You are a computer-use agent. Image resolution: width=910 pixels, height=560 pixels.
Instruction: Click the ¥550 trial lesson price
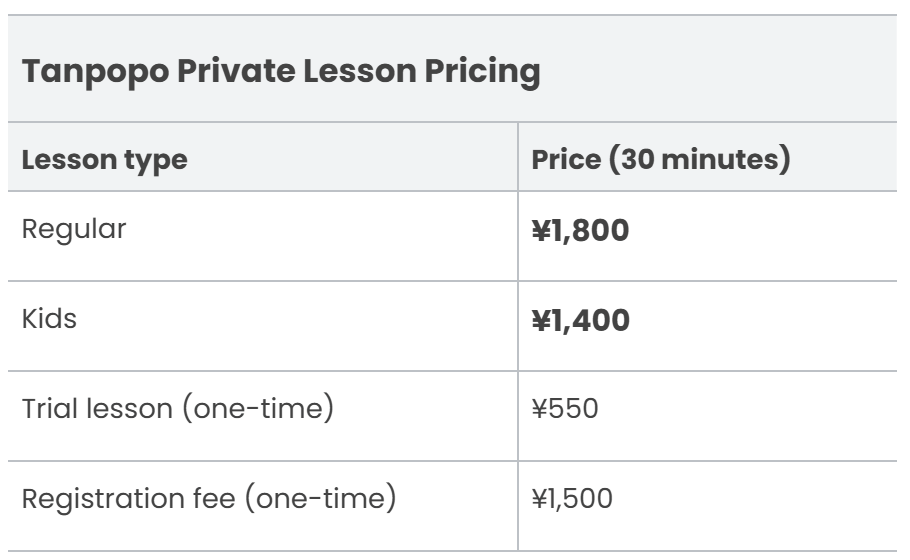point(566,410)
